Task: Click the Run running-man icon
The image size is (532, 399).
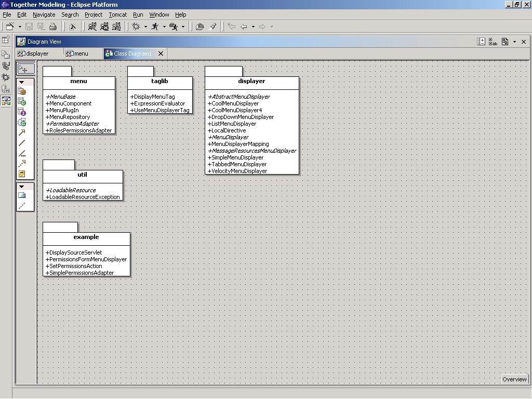Action: click(x=155, y=26)
